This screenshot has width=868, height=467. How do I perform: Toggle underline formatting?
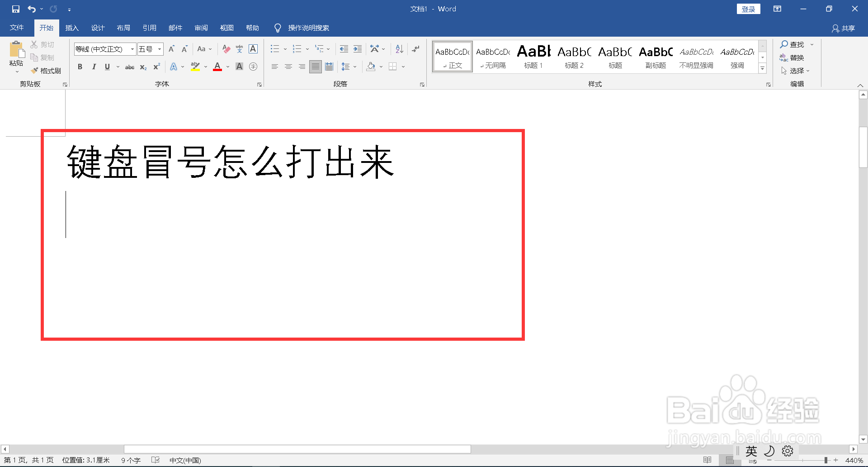coord(107,67)
